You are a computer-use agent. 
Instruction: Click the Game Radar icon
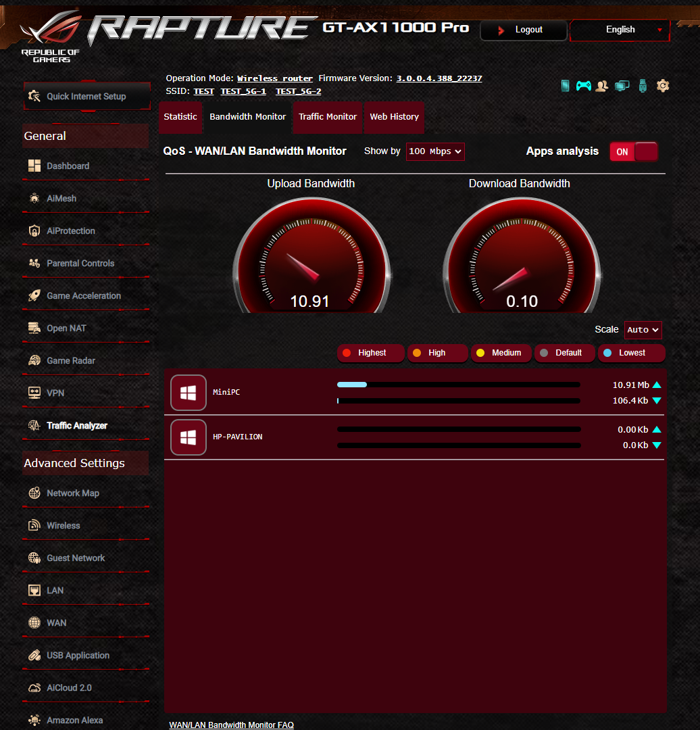click(x=34, y=360)
